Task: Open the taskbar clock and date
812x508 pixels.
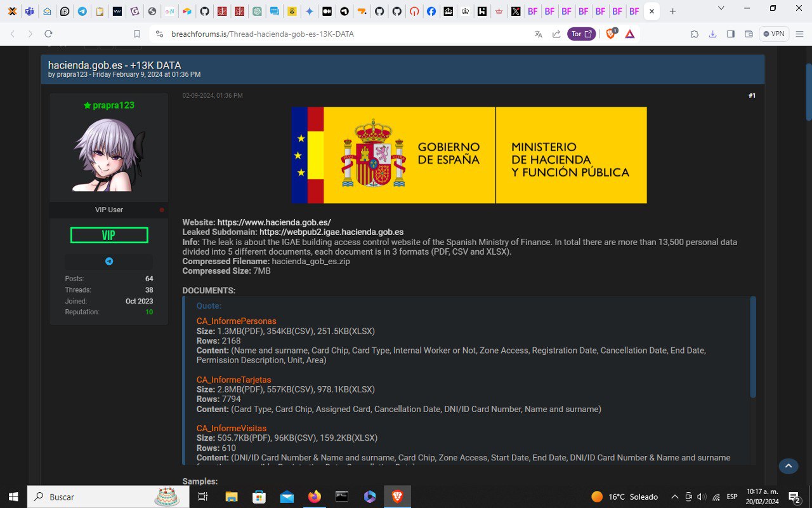Action: tap(762, 497)
